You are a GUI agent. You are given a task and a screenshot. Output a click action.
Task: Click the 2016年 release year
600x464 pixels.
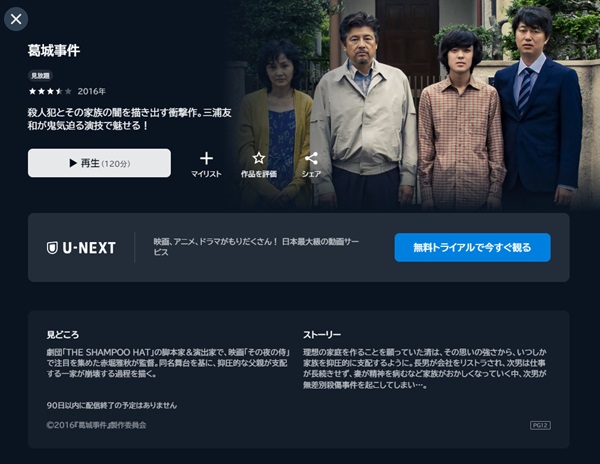pyautogui.click(x=91, y=91)
